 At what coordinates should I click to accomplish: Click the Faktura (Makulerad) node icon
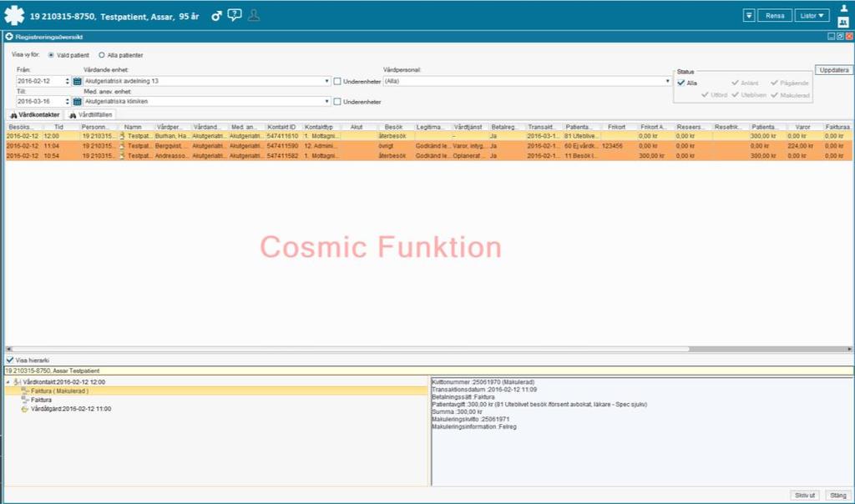25,391
